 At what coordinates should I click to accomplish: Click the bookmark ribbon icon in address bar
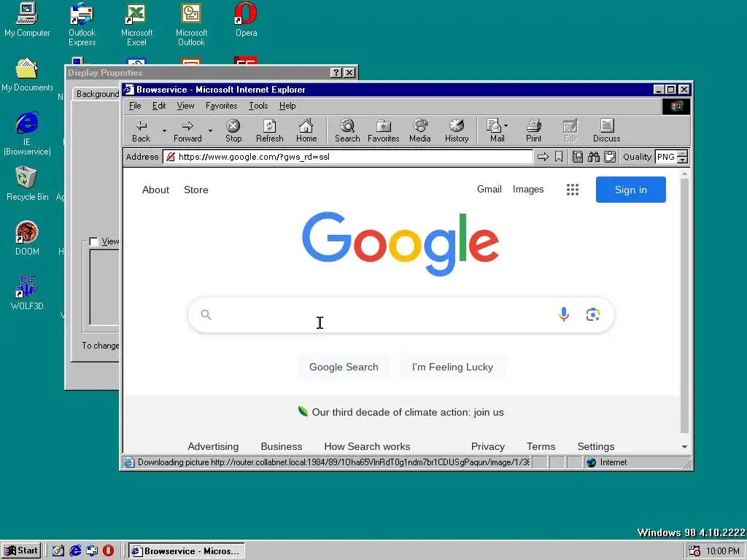pyautogui.click(x=559, y=157)
